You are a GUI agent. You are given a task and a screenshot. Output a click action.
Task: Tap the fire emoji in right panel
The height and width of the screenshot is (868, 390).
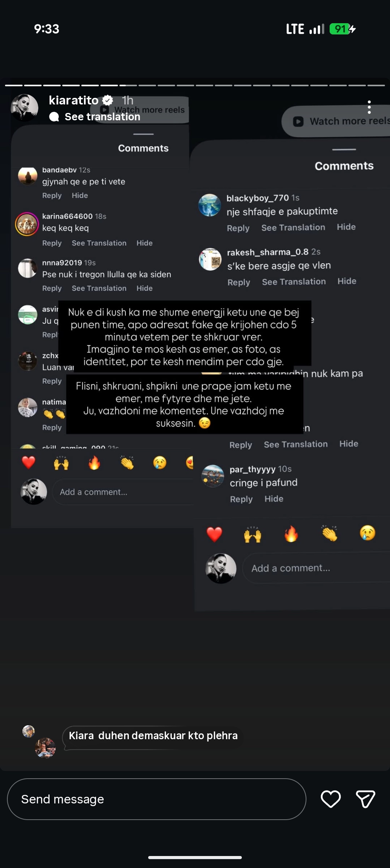pyautogui.click(x=291, y=534)
